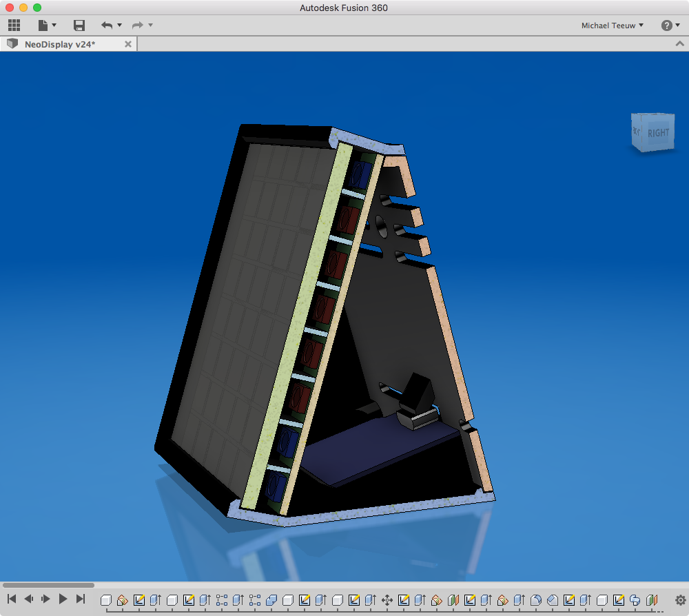
Task: Expand the toolbar with the chevron arrow
Action: (x=679, y=43)
